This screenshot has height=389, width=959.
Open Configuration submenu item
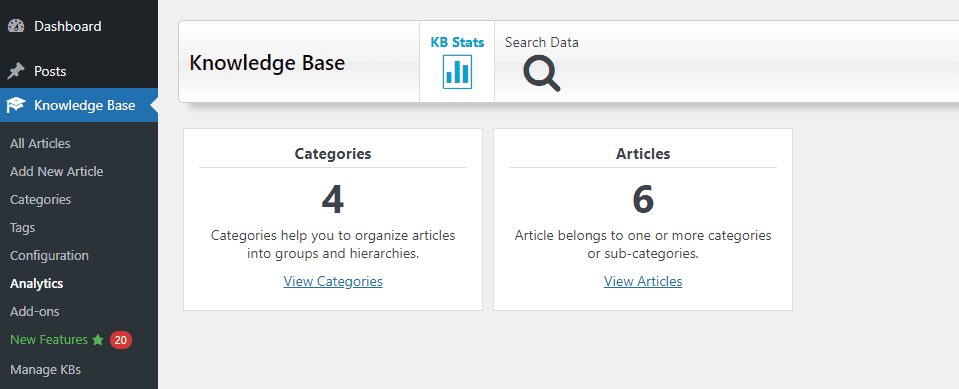[50, 256]
